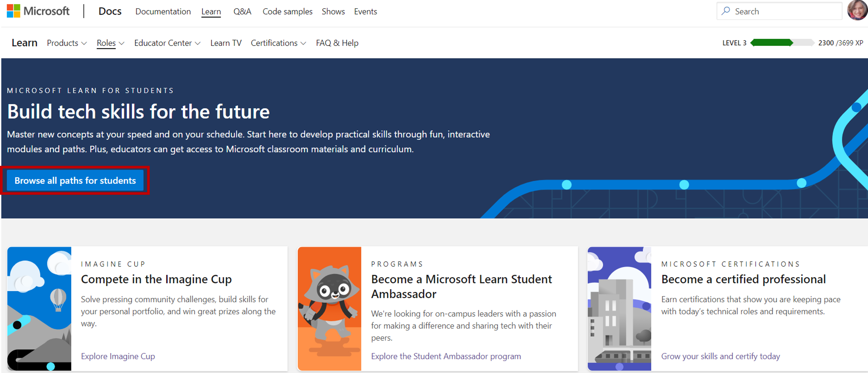Screen dimensions: 868x373
Task: Click the LEVEL 3 label
Action: click(734, 43)
